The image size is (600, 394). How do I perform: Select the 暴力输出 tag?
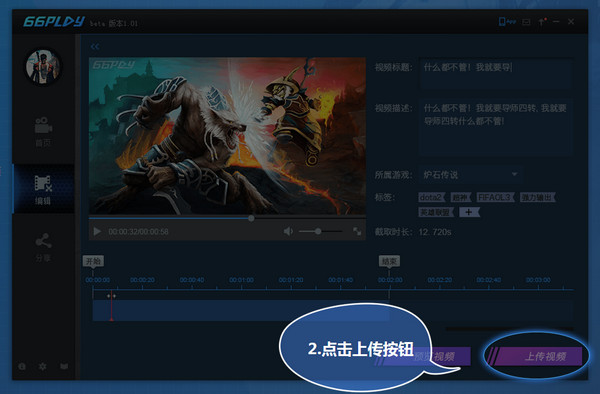pyautogui.click(x=537, y=197)
